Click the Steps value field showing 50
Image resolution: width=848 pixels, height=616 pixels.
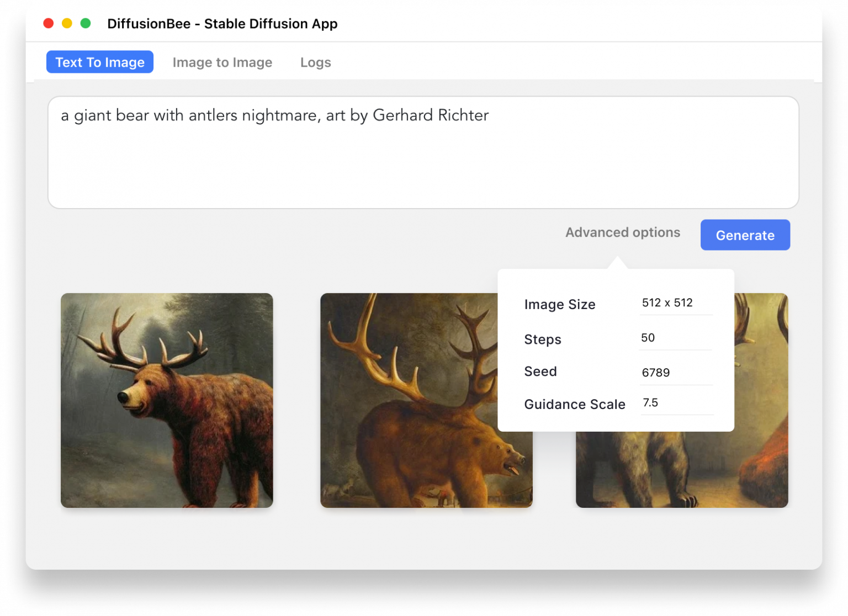(x=675, y=337)
